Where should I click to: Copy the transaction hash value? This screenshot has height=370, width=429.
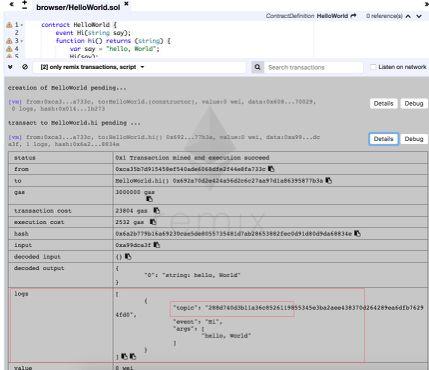click(357, 233)
